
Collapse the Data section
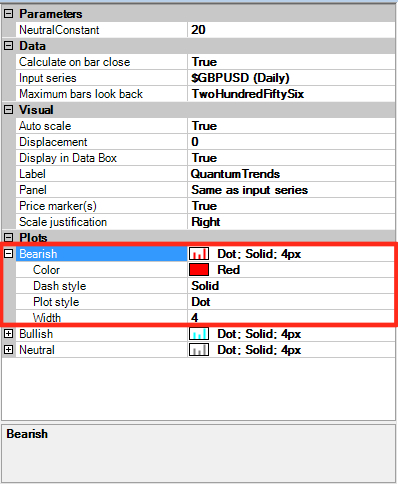(8, 46)
